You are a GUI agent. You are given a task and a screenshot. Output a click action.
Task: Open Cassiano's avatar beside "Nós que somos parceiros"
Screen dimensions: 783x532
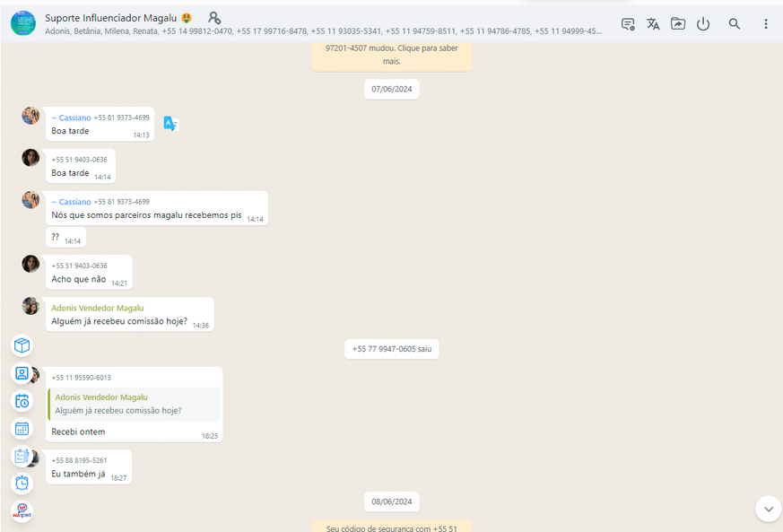click(x=30, y=200)
